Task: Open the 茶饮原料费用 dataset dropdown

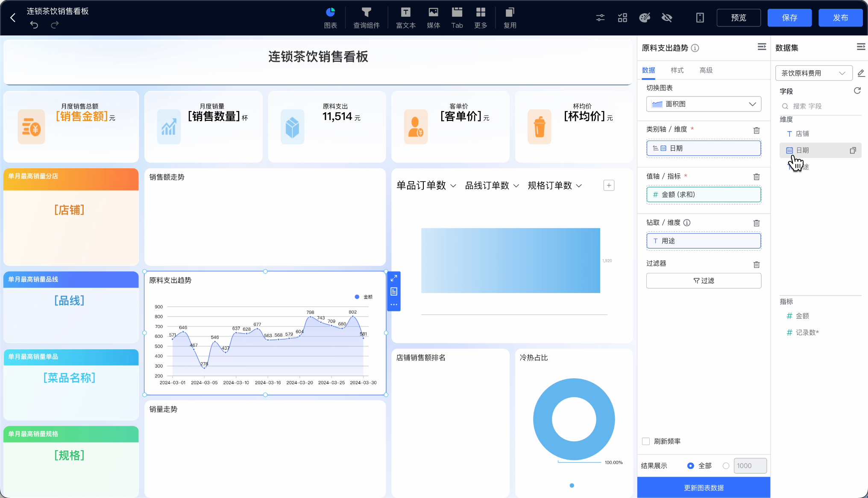Action: pos(813,73)
